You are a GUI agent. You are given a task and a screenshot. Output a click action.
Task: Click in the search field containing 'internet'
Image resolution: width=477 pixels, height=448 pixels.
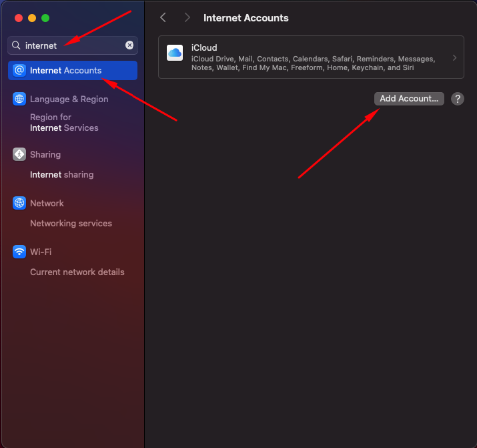pos(73,45)
